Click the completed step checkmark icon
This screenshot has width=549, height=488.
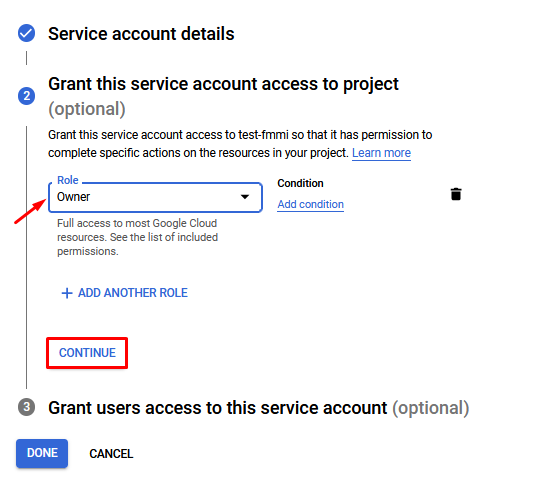26,33
